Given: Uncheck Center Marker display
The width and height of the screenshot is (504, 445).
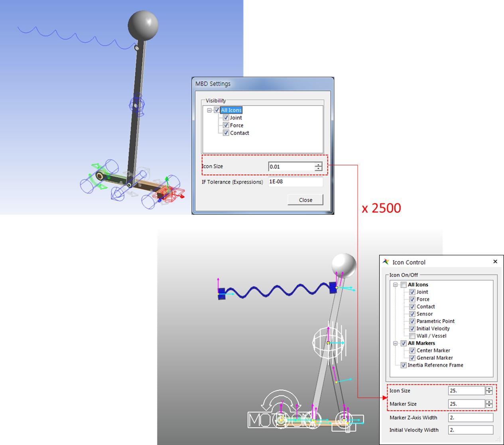Looking at the screenshot, I should coord(413,350).
